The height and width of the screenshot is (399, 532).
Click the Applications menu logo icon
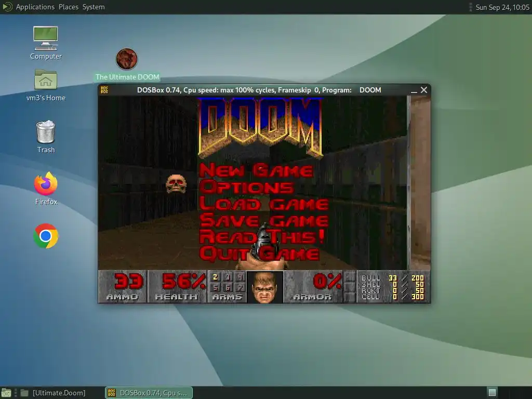click(x=7, y=7)
